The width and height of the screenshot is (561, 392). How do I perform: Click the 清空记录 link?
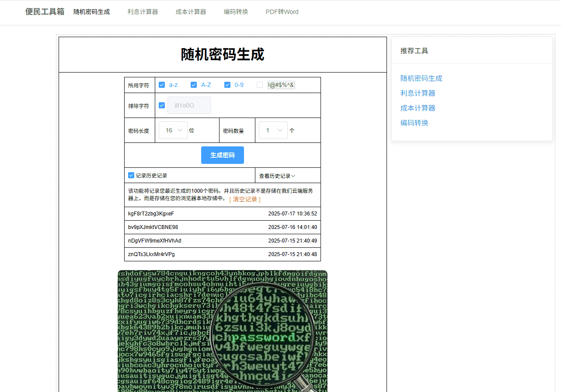tap(245, 199)
